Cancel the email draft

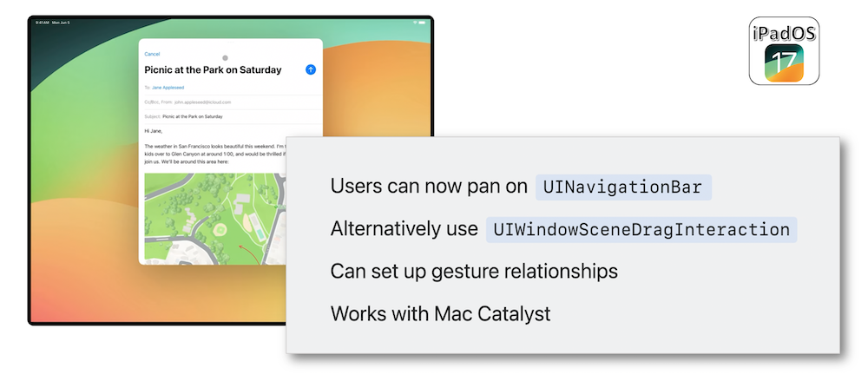(x=152, y=54)
